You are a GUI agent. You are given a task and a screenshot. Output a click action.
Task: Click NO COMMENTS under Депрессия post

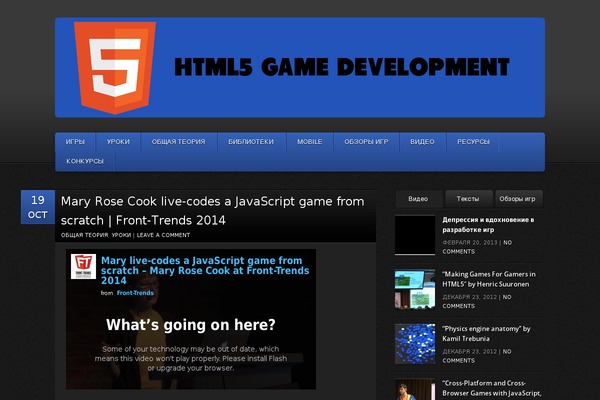point(477,247)
